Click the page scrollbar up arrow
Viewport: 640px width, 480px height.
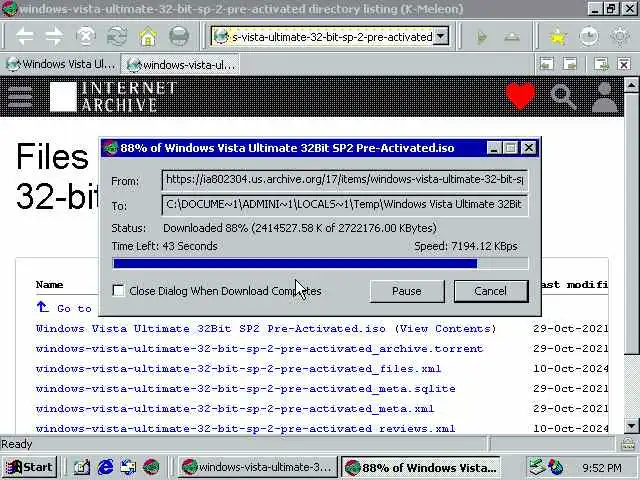pyautogui.click(x=631, y=85)
